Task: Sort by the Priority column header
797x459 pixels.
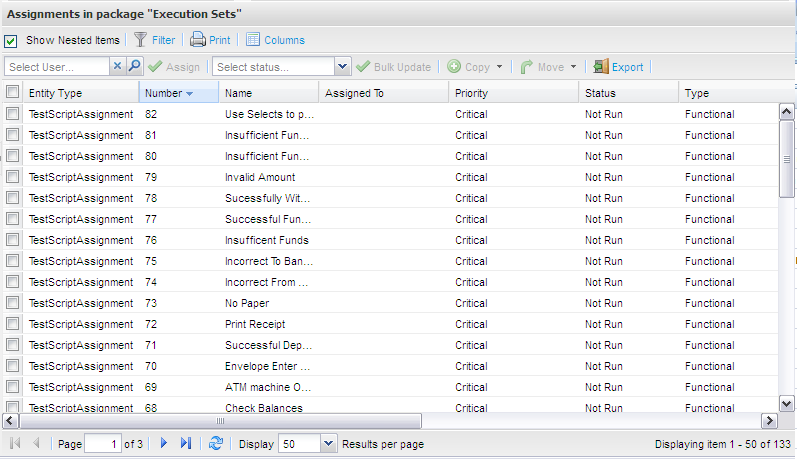Action: [471, 93]
